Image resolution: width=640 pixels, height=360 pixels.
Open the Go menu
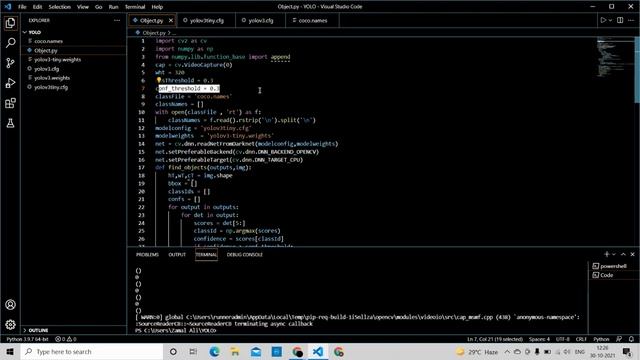(x=98, y=7)
